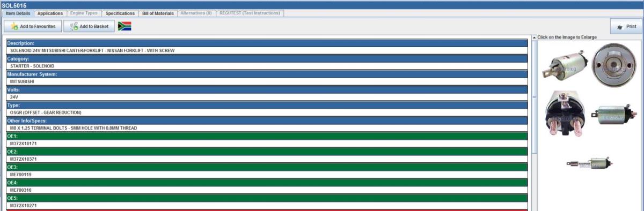Select OE4 number ME700316
Screen dimensions: 644x211
tap(21, 190)
